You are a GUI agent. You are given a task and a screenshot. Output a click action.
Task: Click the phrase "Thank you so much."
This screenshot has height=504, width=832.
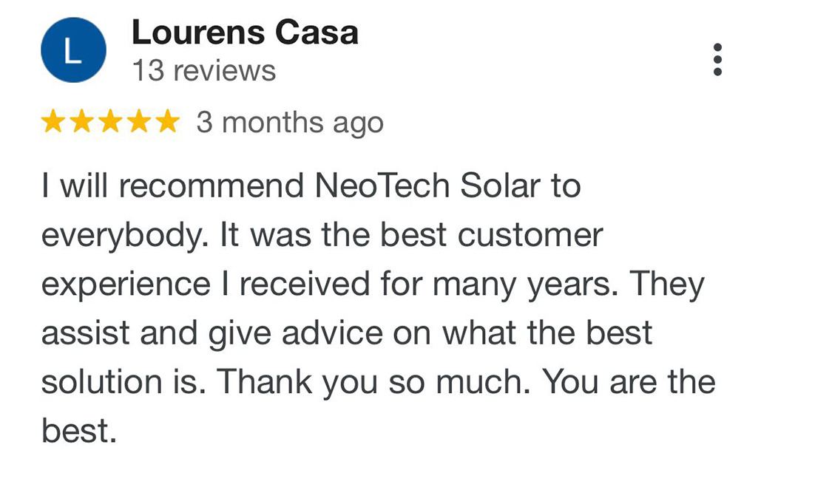(x=373, y=383)
